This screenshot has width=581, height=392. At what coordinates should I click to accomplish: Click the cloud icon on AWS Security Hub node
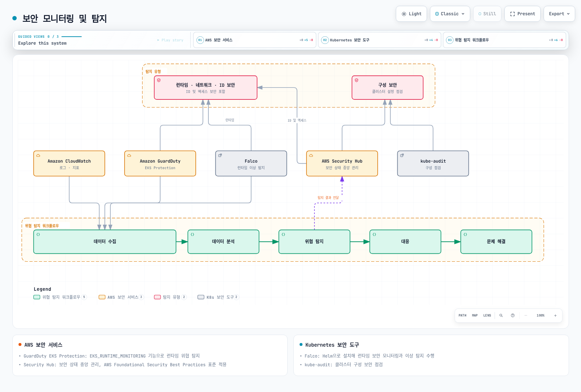pos(311,155)
